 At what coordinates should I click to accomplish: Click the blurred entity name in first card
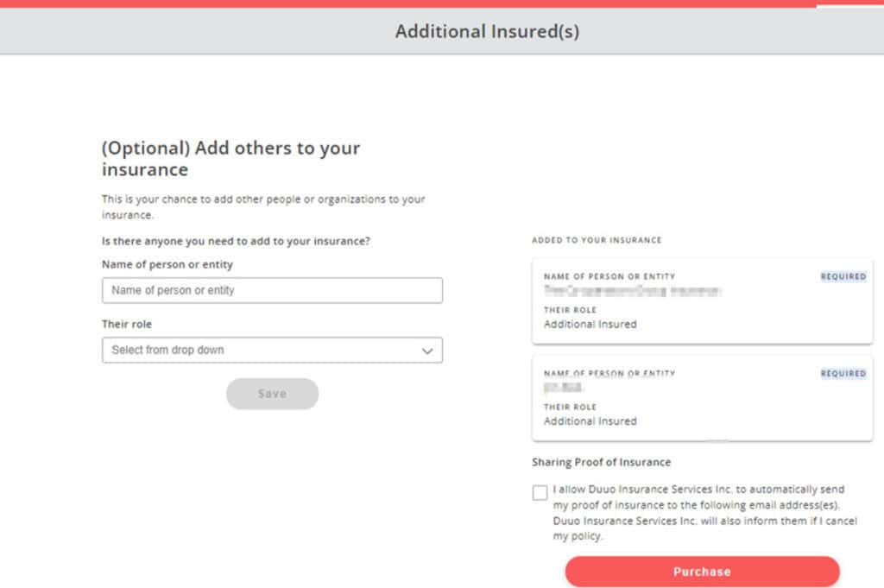click(633, 291)
